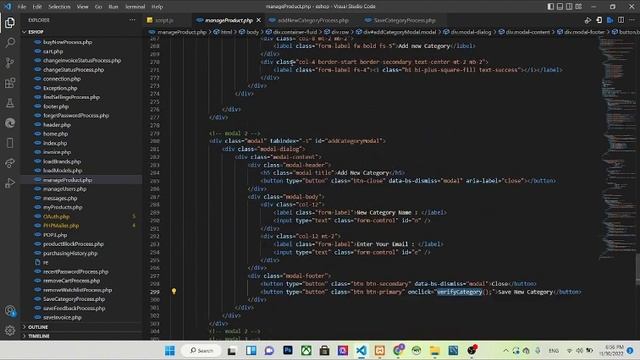Toggle Primary Side Bar layout icon
This screenshot has width=640, height=360.
tap(551, 7)
